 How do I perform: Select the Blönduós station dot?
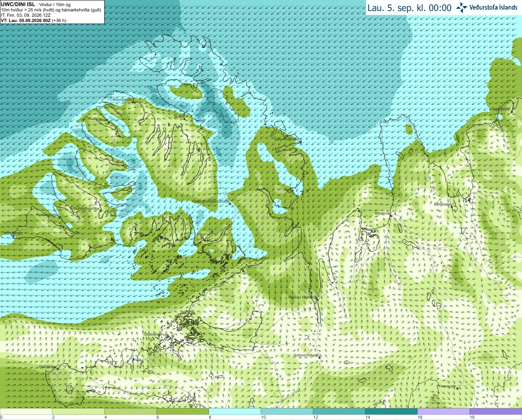point(390,216)
